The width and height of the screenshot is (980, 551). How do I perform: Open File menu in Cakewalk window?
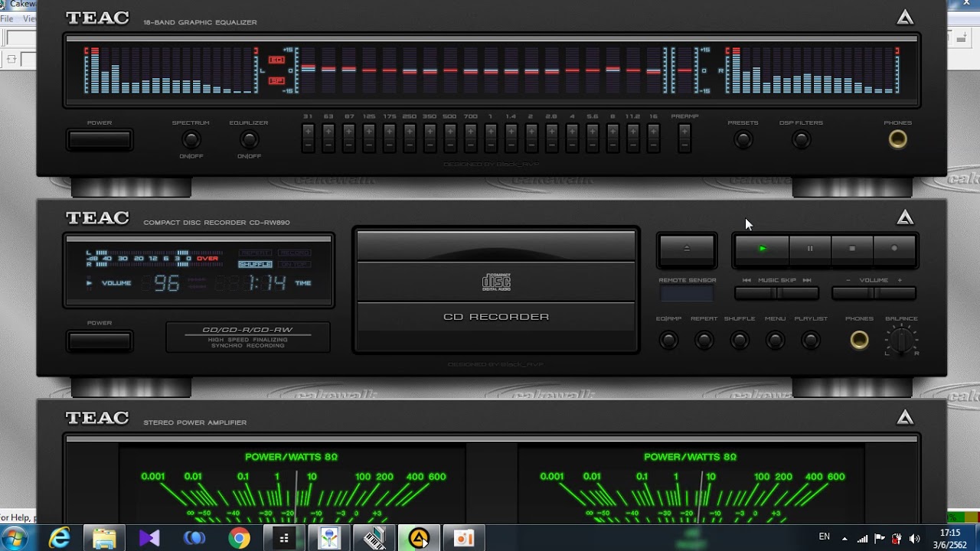pyautogui.click(x=7, y=18)
